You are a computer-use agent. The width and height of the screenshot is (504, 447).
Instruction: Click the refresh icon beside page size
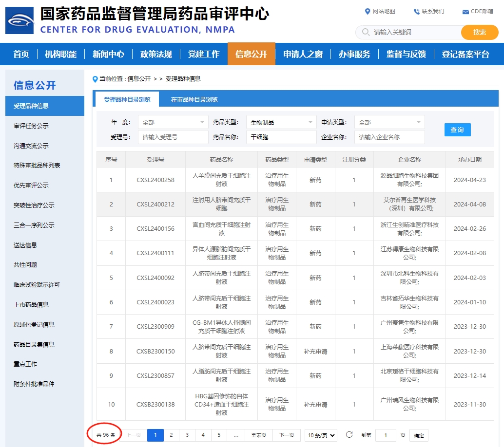(349, 435)
